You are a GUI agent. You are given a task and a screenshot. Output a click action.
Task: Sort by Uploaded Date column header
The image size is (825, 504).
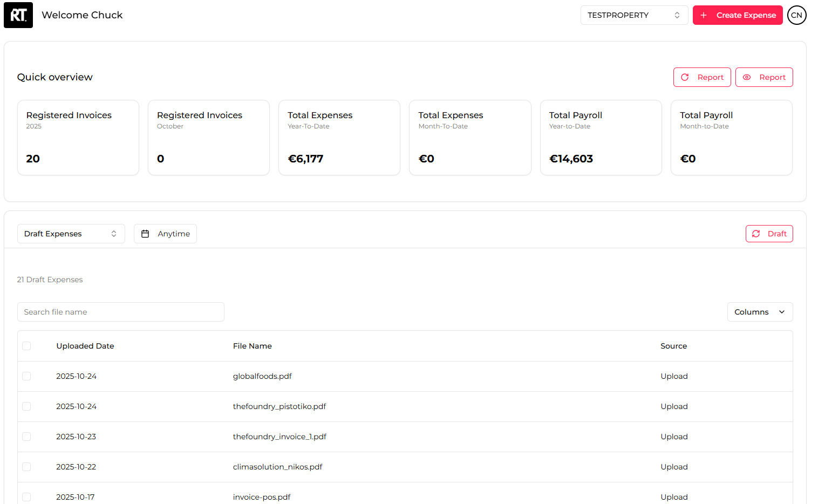(x=85, y=346)
